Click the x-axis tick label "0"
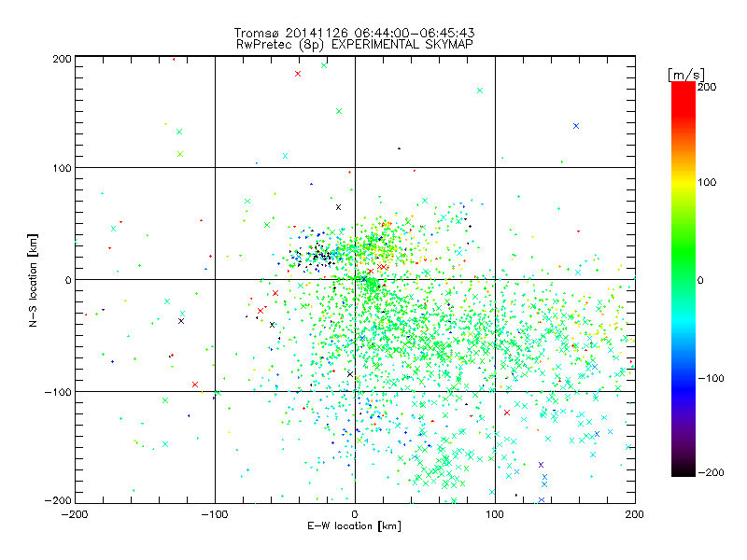Viewport: 747px width, 560px height. click(x=355, y=514)
